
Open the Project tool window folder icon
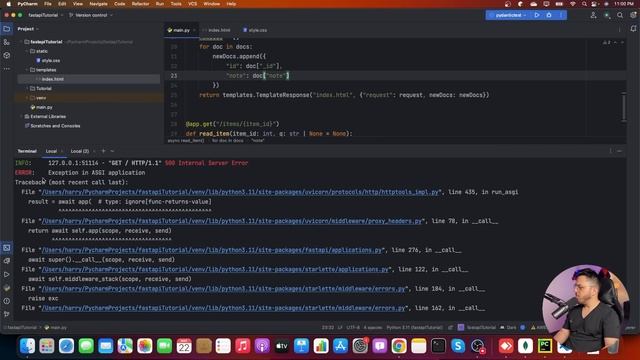pos(7,29)
